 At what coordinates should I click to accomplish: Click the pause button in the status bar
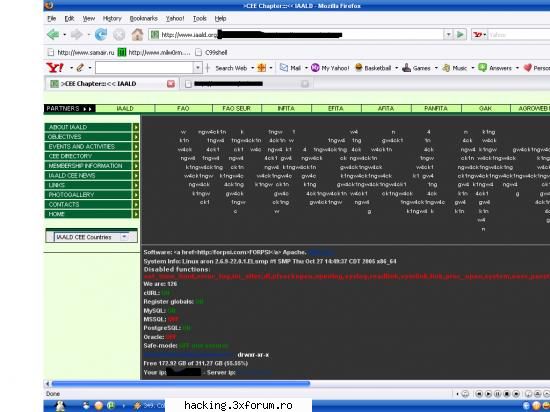point(497,394)
